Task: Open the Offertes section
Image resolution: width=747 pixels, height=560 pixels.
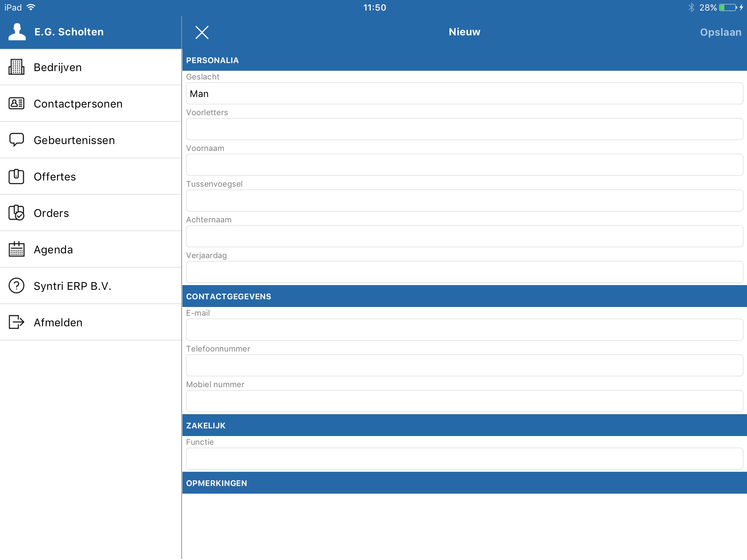Action: [x=91, y=176]
